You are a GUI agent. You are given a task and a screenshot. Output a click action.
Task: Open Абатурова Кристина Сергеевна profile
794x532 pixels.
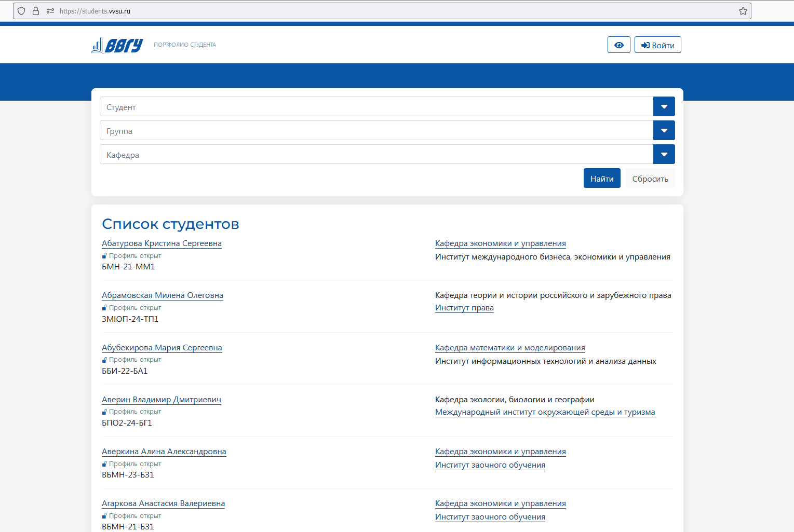162,243
